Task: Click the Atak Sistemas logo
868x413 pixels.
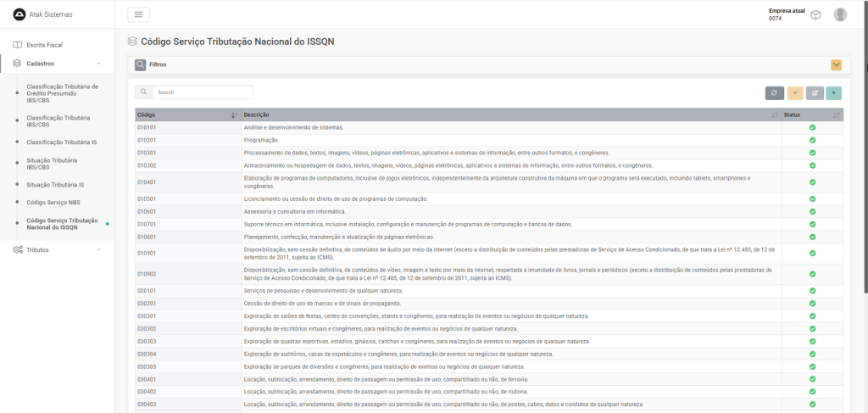Action: [x=19, y=14]
